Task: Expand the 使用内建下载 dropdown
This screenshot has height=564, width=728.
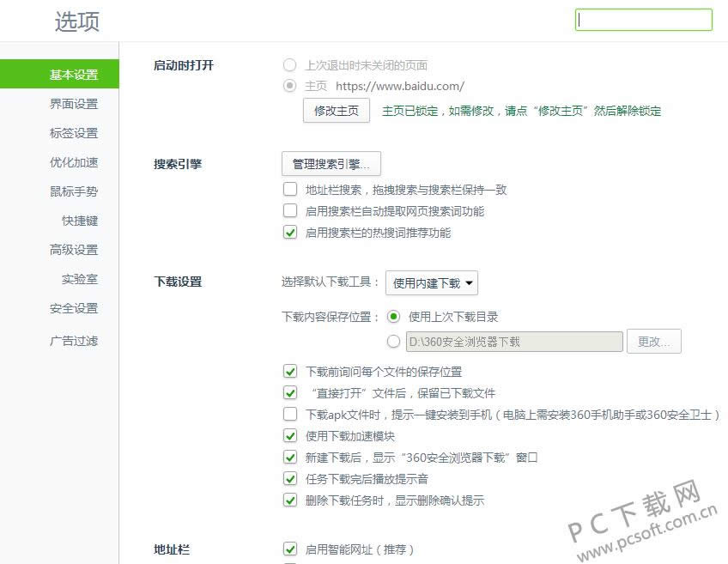Action: coord(431,282)
